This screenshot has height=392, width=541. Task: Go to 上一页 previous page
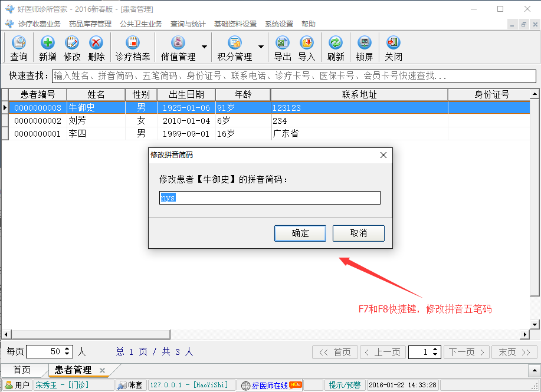point(383,352)
